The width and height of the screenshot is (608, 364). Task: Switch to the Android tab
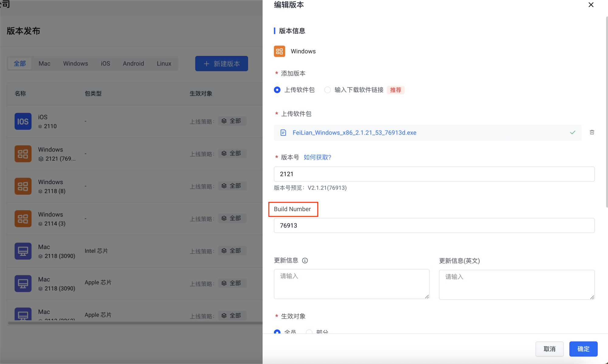click(133, 64)
